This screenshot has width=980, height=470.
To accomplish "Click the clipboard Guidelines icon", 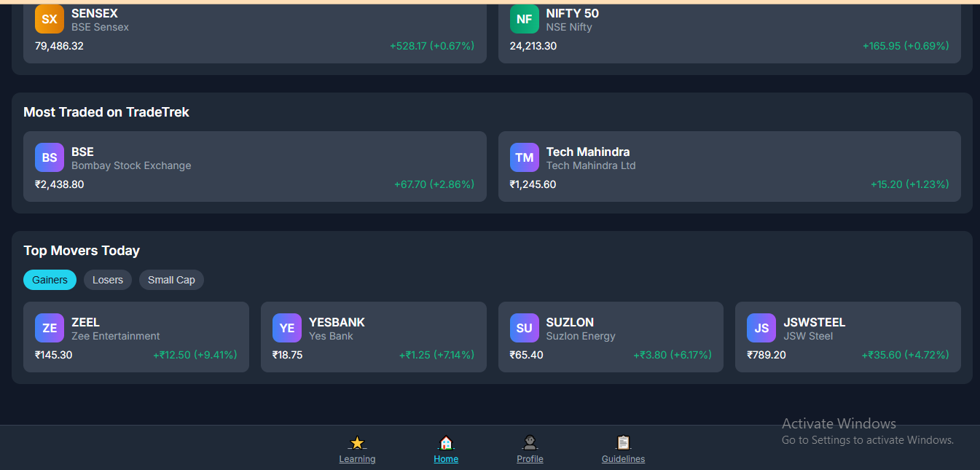I will tap(623, 443).
